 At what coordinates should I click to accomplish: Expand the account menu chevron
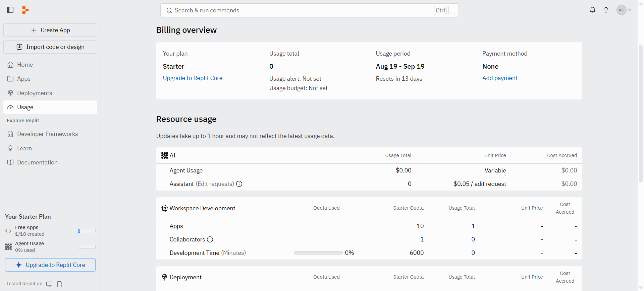pos(630,10)
